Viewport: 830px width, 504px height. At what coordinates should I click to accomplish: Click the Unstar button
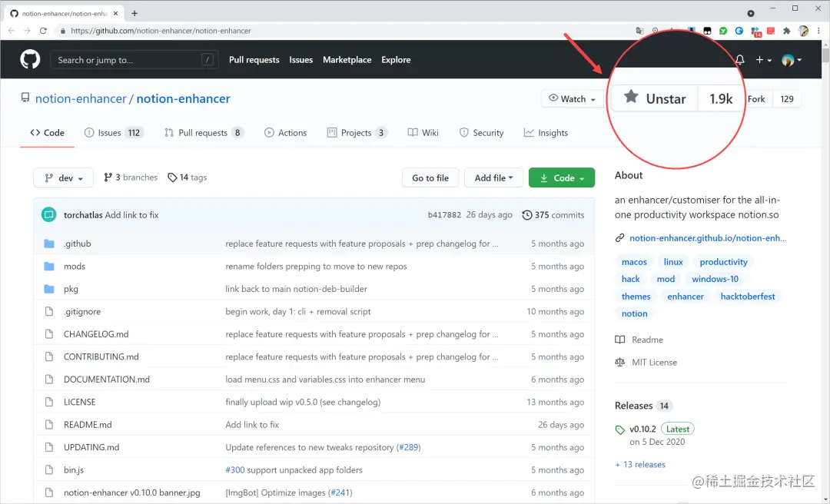point(655,98)
